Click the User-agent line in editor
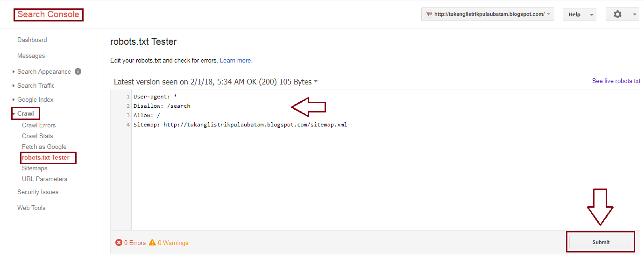The height and width of the screenshot is (259, 644). click(x=155, y=97)
